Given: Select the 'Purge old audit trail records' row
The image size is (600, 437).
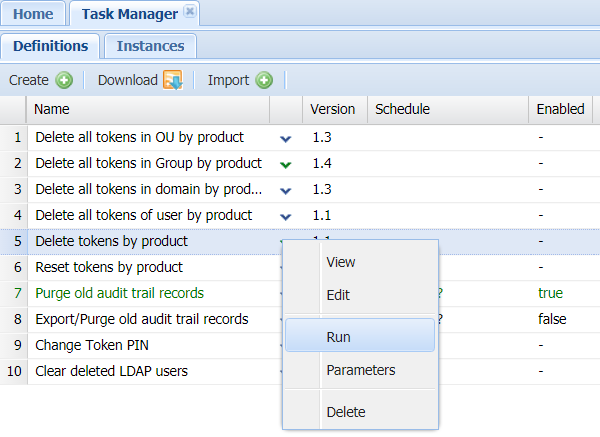Looking at the screenshot, I should coord(119,293).
